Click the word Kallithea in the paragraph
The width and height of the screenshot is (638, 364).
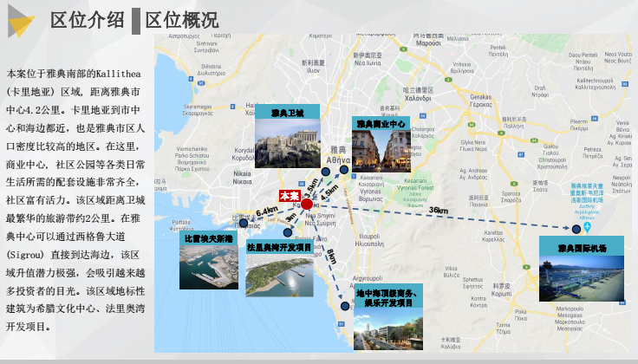(119, 74)
